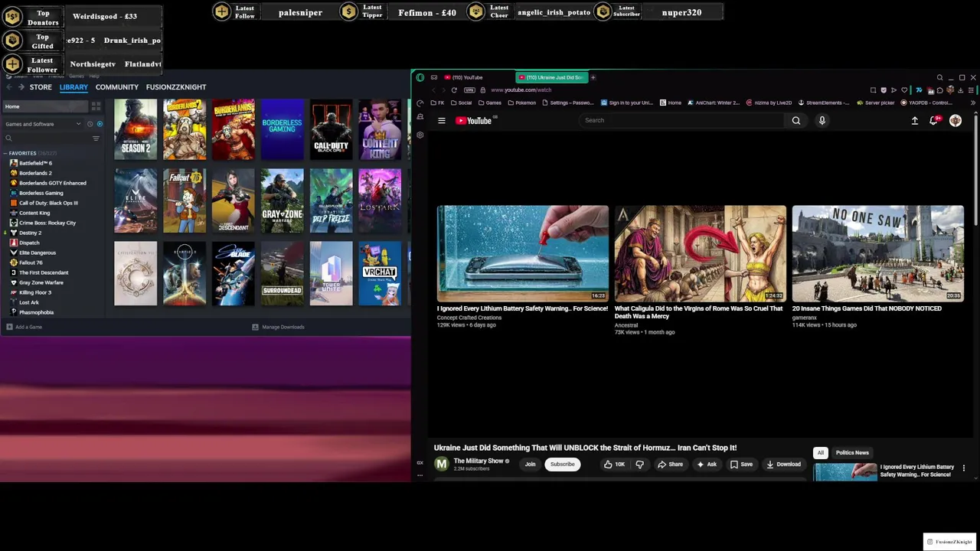Select the 'Ukraine Just Did' browser tab
Screen dimensions: 980x551
pyautogui.click(x=552, y=77)
